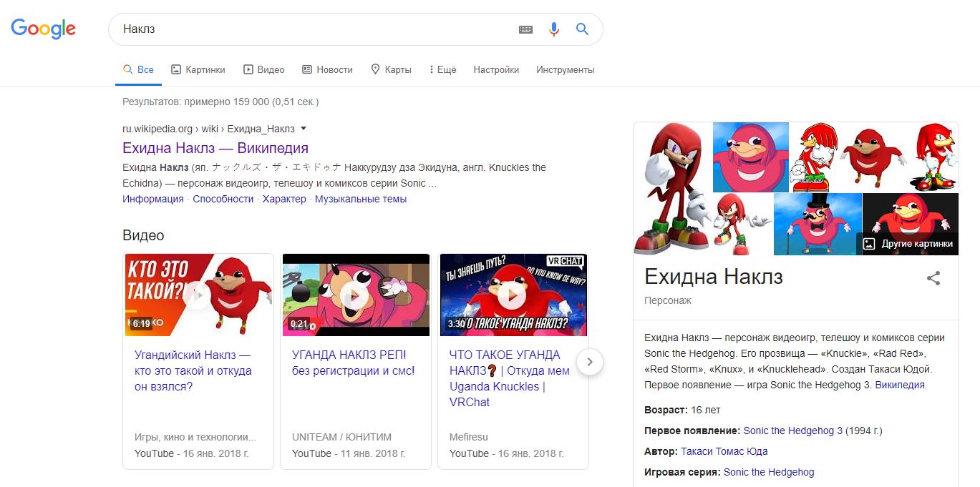Open the Характер sitelink
The image size is (980, 487).
pos(284,199)
